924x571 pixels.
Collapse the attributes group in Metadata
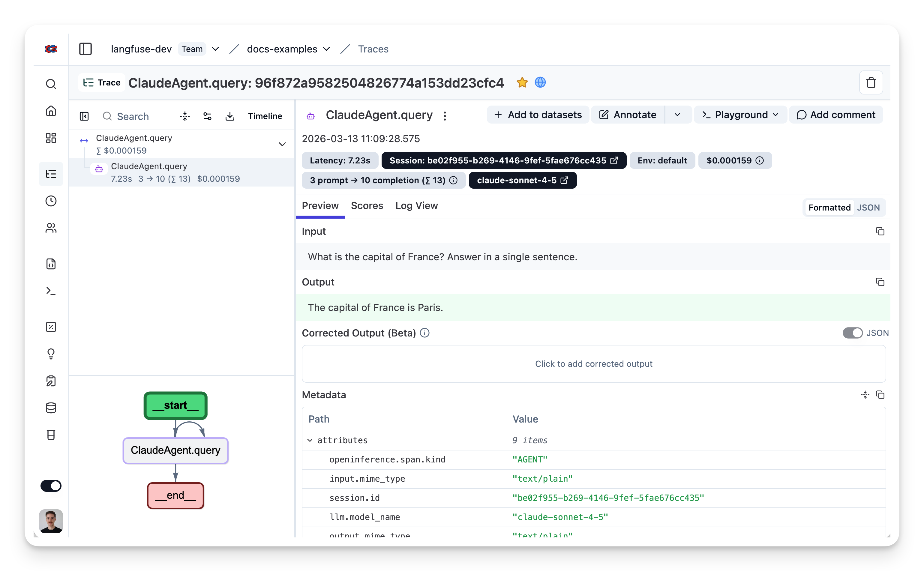click(310, 440)
